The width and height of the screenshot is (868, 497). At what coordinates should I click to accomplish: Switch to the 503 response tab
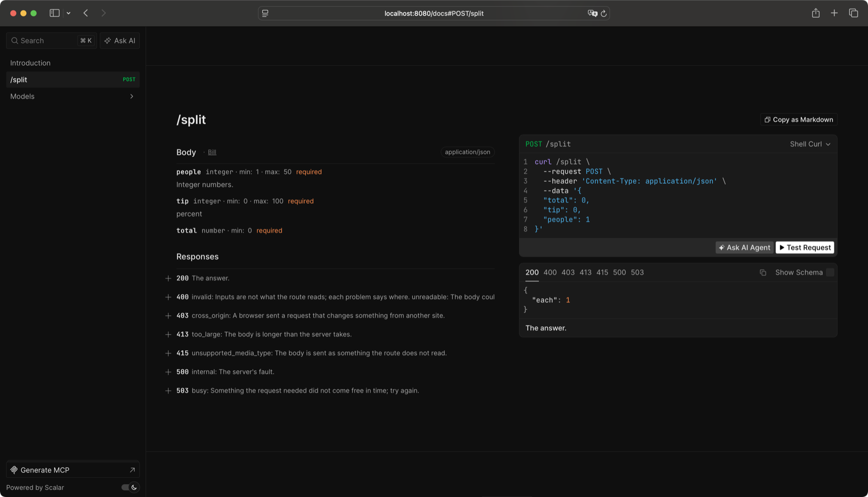[637, 272]
